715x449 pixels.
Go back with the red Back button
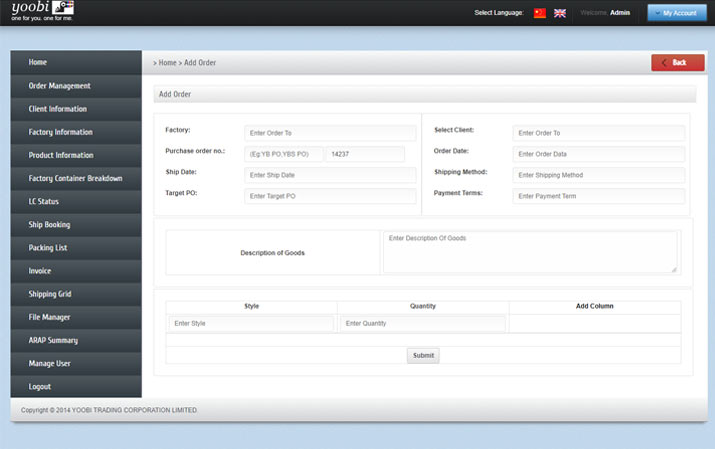tap(678, 62)
